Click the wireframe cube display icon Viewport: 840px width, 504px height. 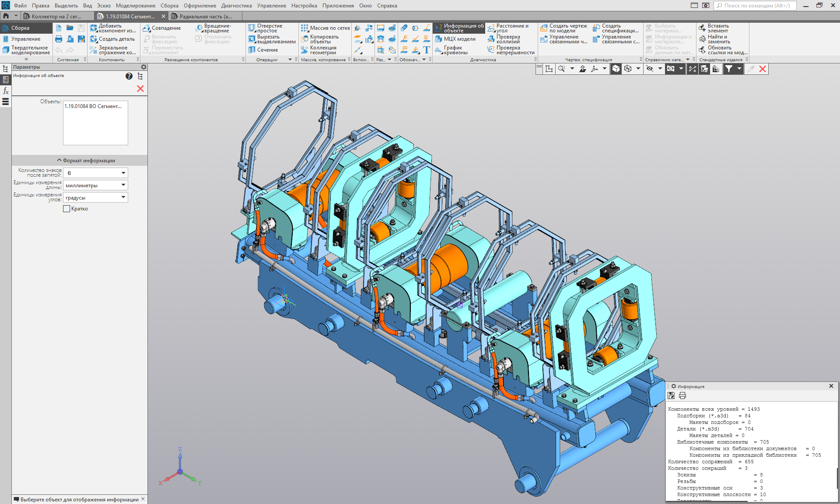pyautogui.click(x=628, y=69)
